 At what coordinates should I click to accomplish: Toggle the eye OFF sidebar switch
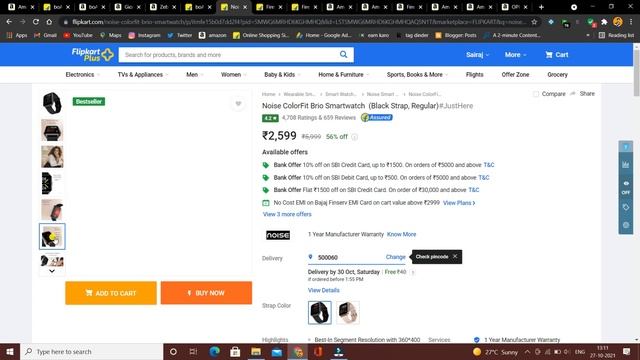[x=626, y=187]
